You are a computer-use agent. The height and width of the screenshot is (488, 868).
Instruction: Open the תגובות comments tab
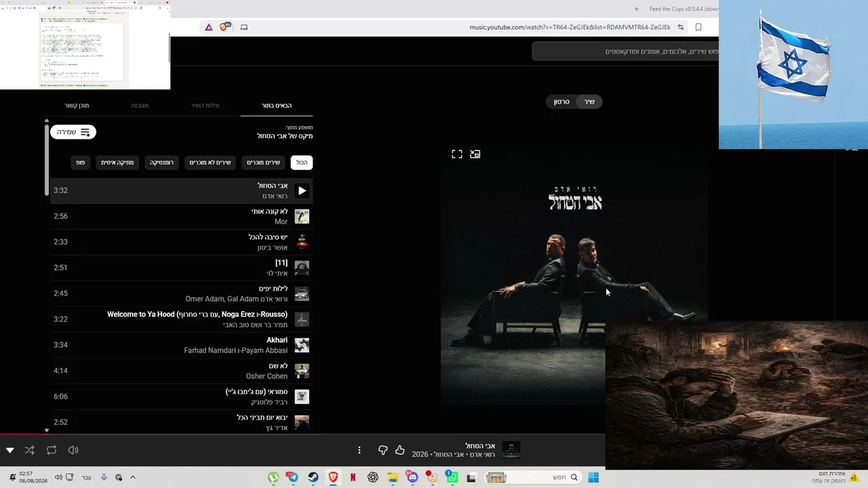(x=140, y=106)
